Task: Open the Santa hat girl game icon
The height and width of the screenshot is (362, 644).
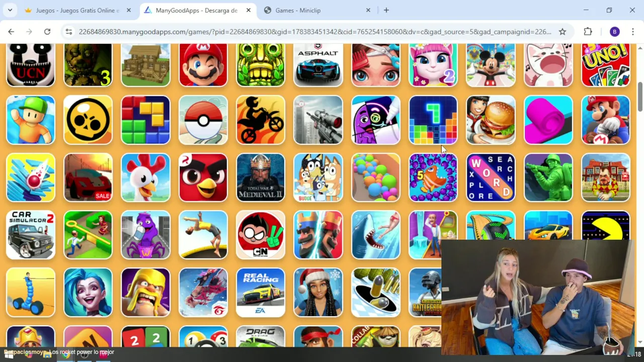Action: [x=318, y=293]
